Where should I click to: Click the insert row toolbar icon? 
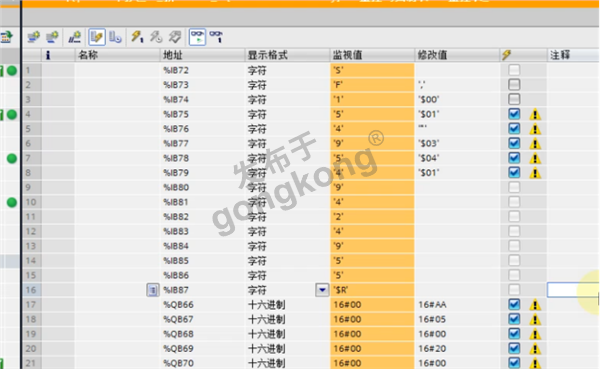coord(34,37)
